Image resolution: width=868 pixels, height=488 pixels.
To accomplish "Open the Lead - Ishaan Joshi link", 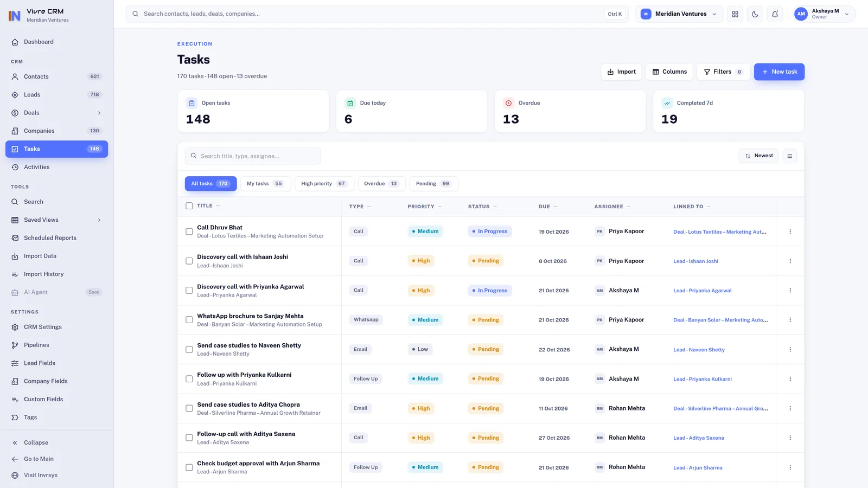I will point(695,261).
